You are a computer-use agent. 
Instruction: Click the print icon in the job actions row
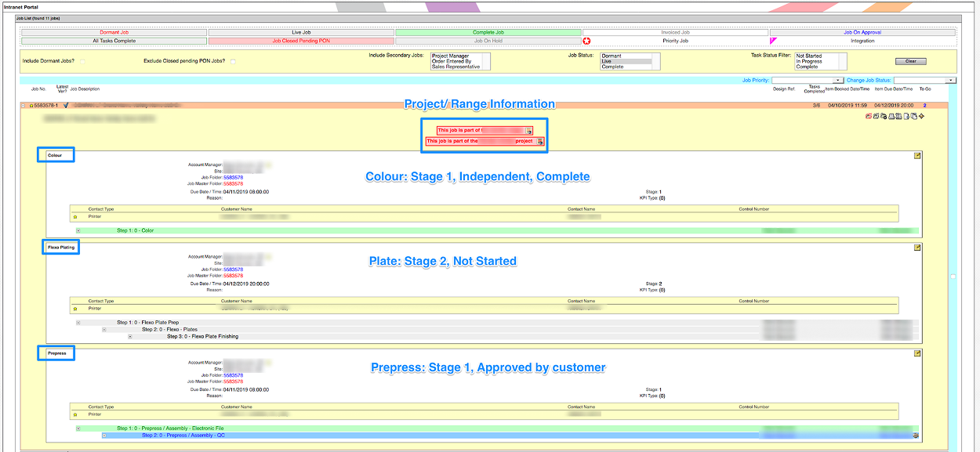point(892,116)
